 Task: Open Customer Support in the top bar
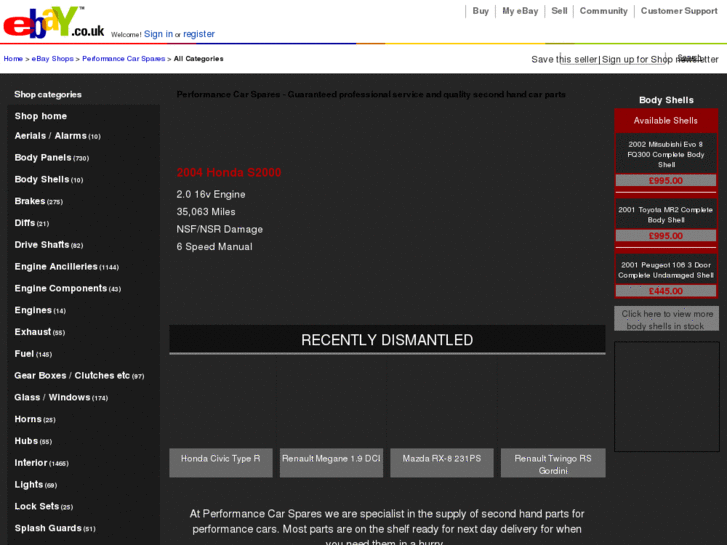pos(679,11)
